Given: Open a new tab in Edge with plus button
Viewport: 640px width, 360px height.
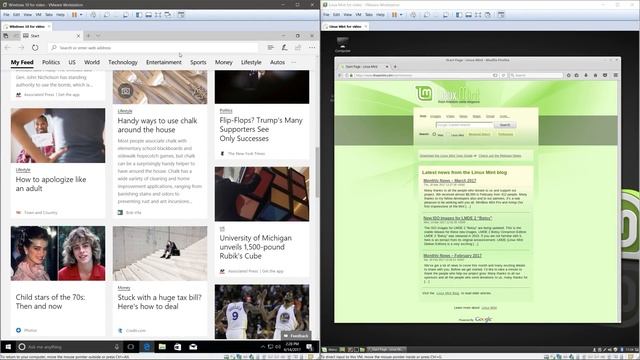Looking at the screenshot, I should pos(88,36).
